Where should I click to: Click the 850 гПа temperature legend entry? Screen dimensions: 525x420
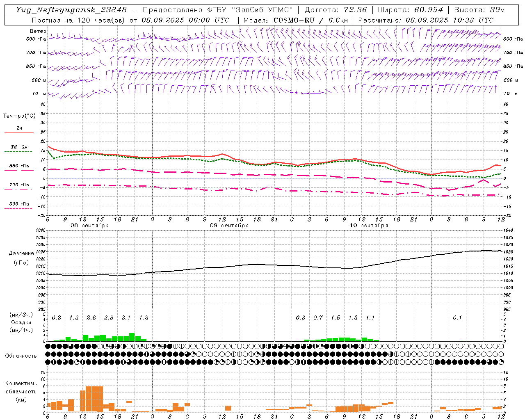[x=19, y=166]
